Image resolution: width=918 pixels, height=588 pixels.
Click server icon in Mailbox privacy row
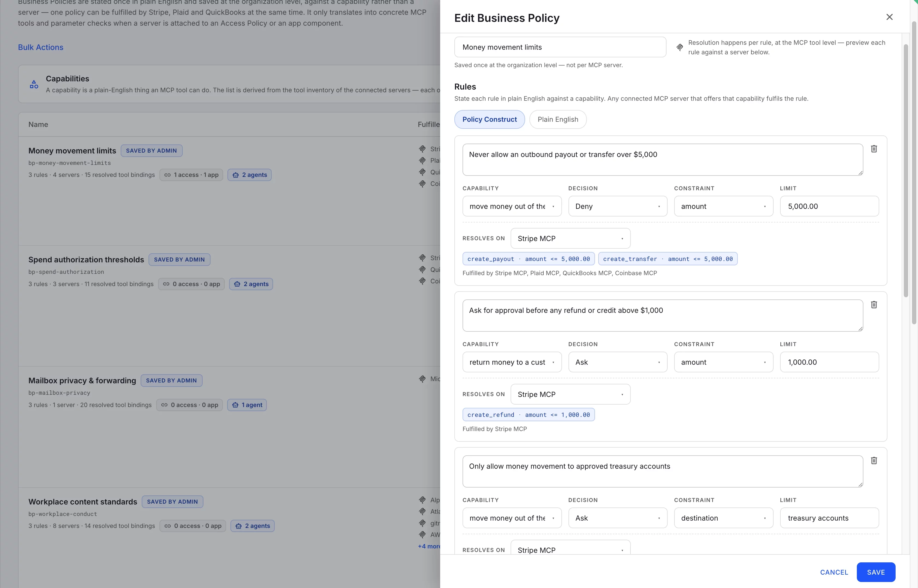(422, 379)
